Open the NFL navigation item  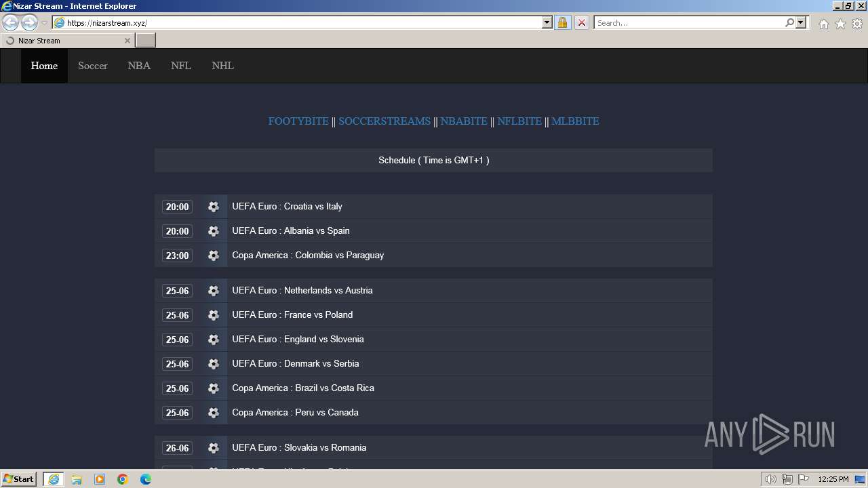click(181, 66)
